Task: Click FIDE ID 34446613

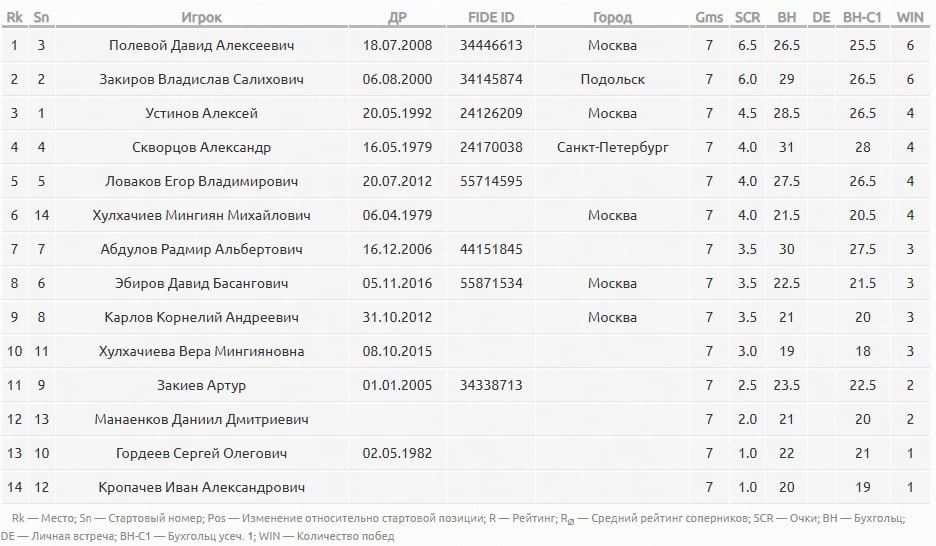Action: [x=491, y=45]
